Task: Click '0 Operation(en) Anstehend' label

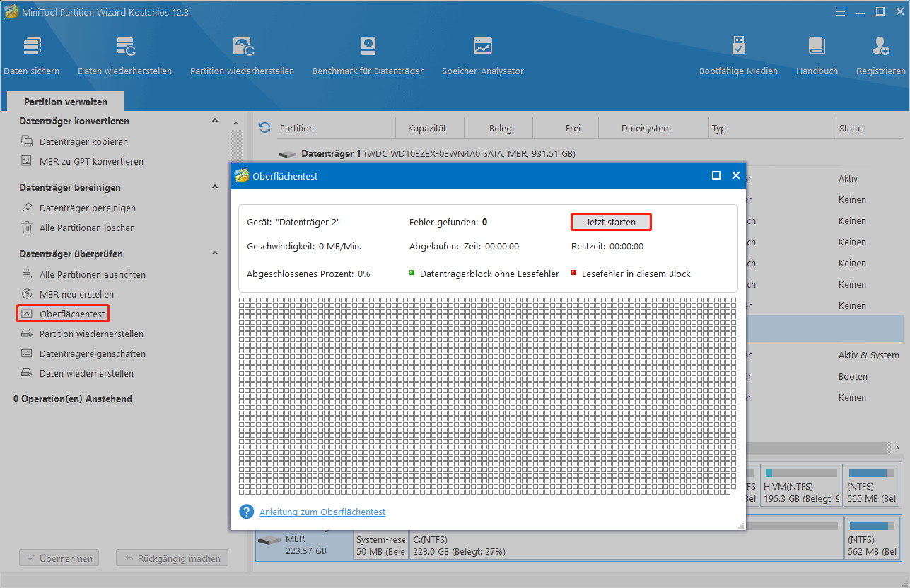Action: click(x=73, y=399)
